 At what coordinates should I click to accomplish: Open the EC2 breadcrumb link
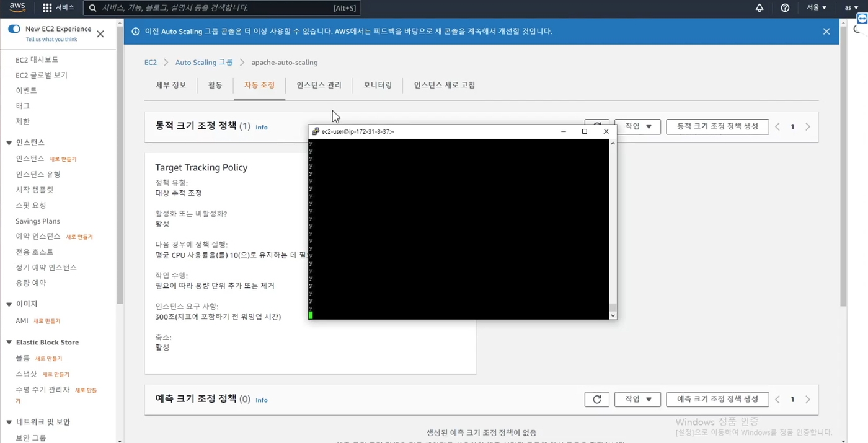(x=151, y=63)
